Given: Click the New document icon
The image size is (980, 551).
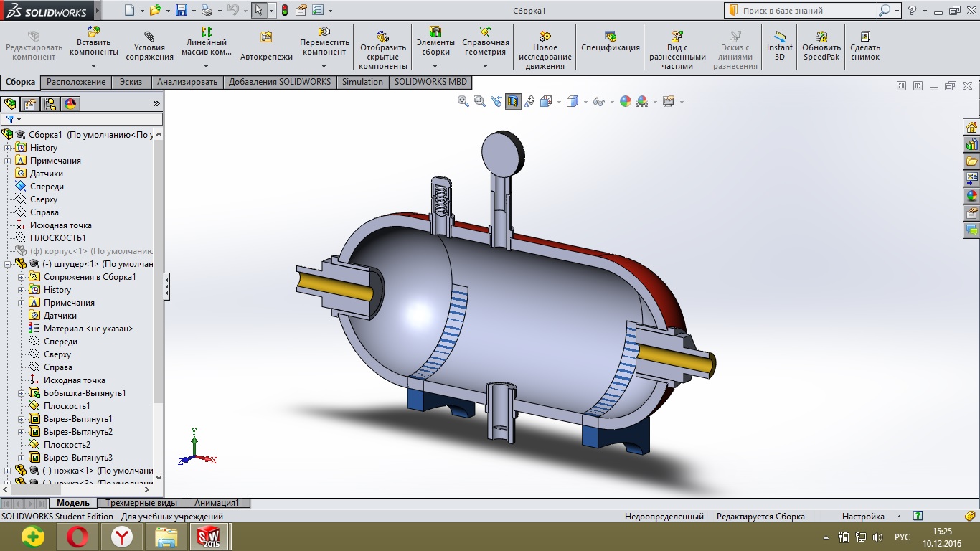Looking at the screenshot, I should 128,11.
